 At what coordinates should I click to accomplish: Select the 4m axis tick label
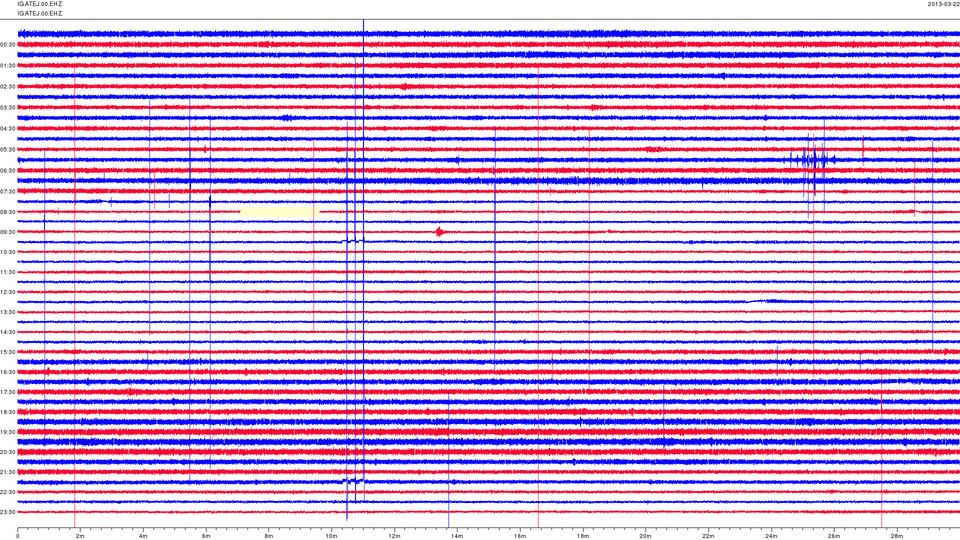[x=143, y=536]
